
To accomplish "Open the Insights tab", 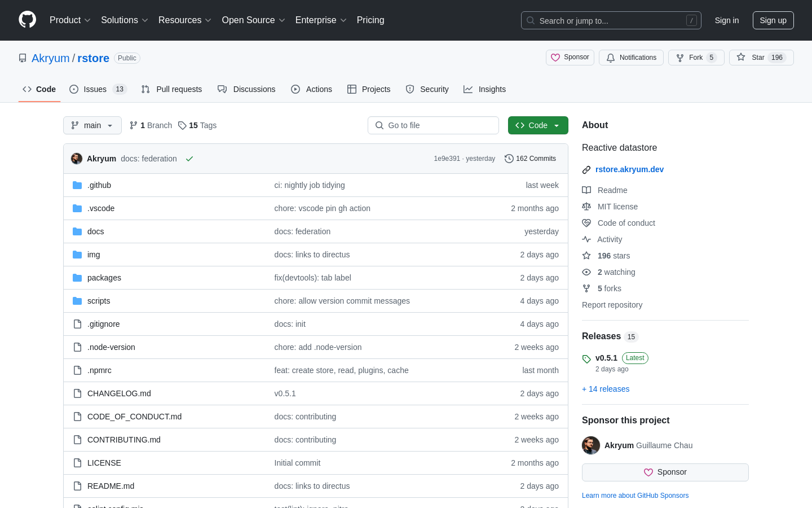I will pyautogui.click(x=485, y=89).
